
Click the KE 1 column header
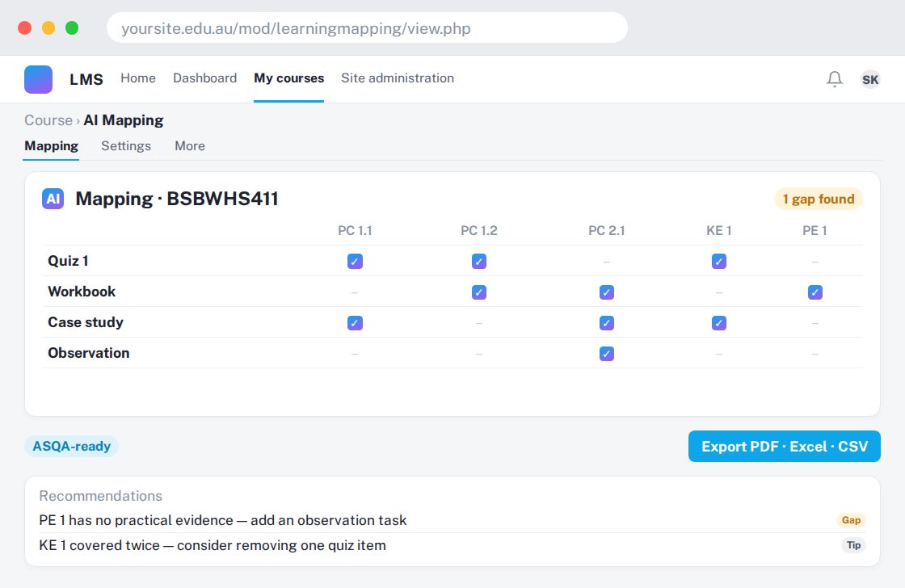point(719,231)
